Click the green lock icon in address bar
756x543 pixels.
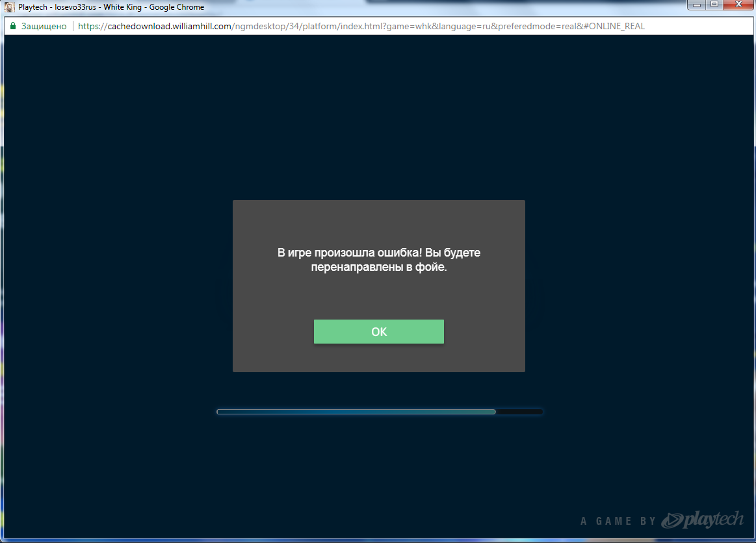tap(12, 26)
